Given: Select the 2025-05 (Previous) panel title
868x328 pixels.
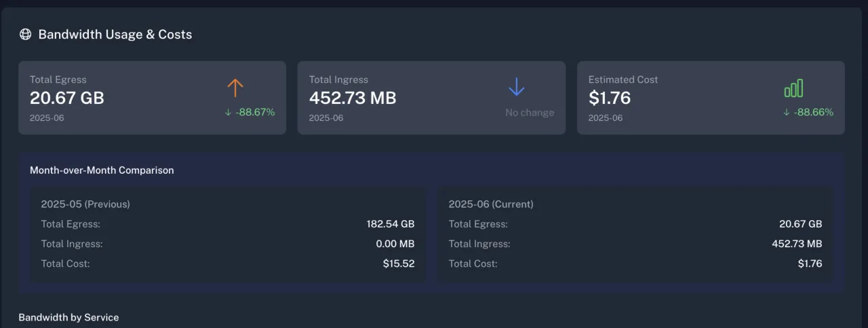Looking at the screenshot, I should point(85,204).
